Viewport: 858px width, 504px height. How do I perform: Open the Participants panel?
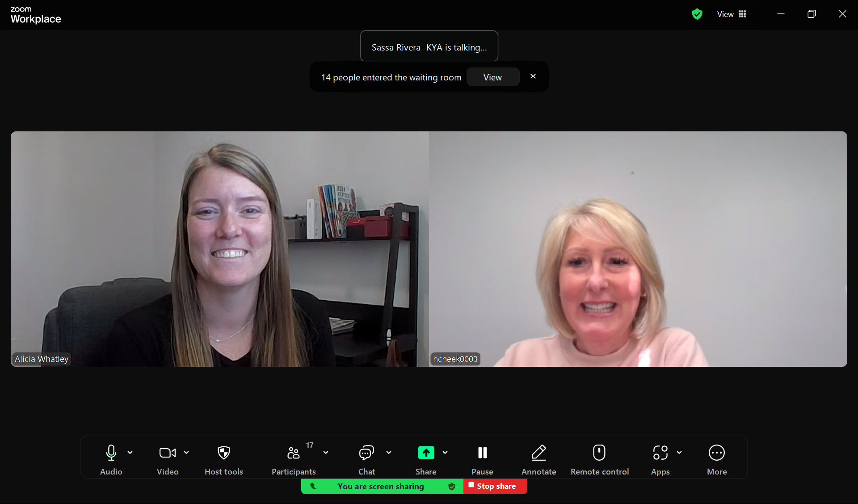click(x=294, y=453)
